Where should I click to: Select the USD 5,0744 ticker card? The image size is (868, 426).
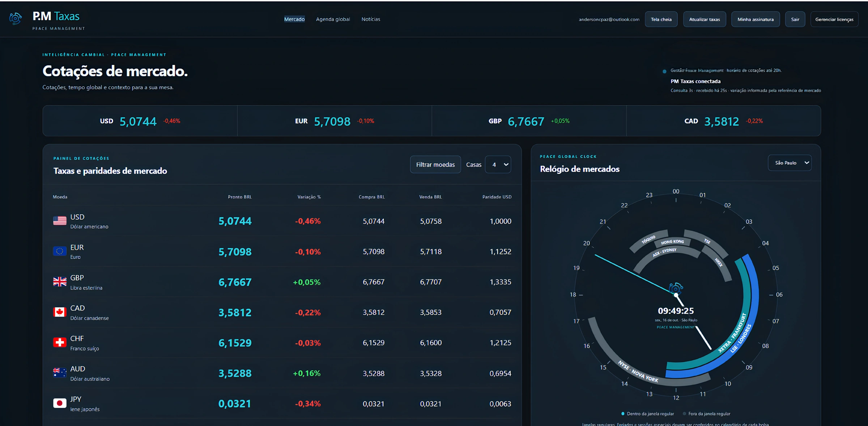point(140,121)
